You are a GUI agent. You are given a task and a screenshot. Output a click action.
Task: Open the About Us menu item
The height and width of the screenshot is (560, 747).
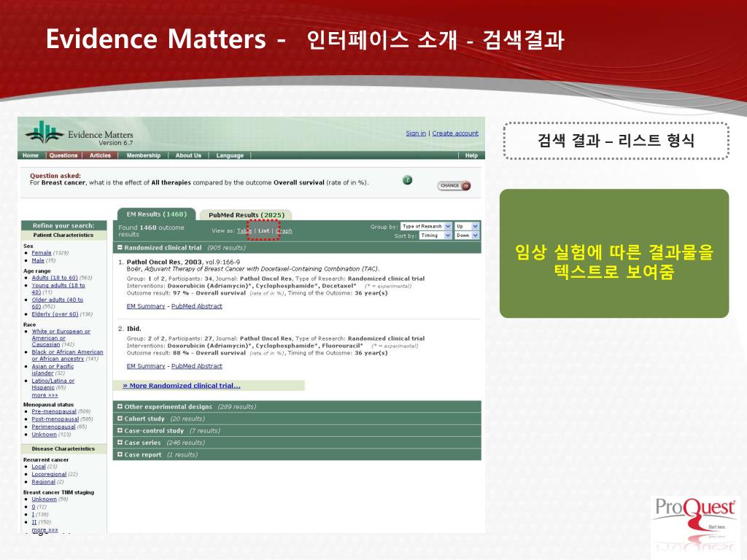(188, 155)
